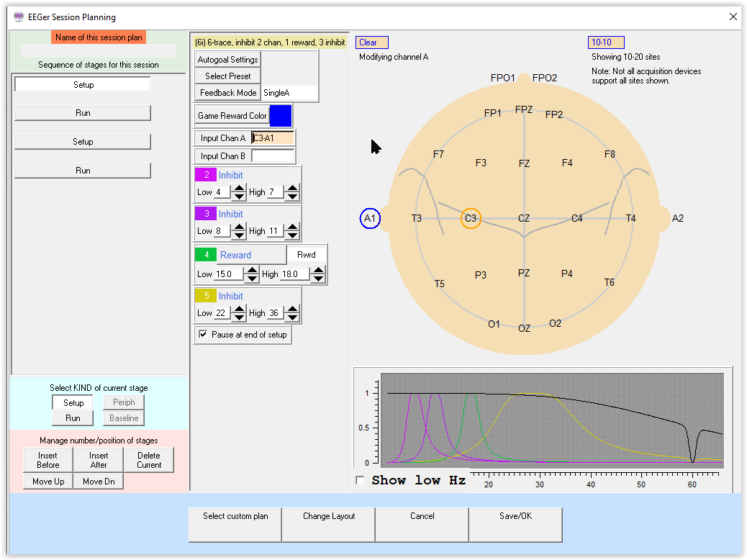Cancel session planning
The width and height of the screenshot is (747, 560).
(422, 525)
